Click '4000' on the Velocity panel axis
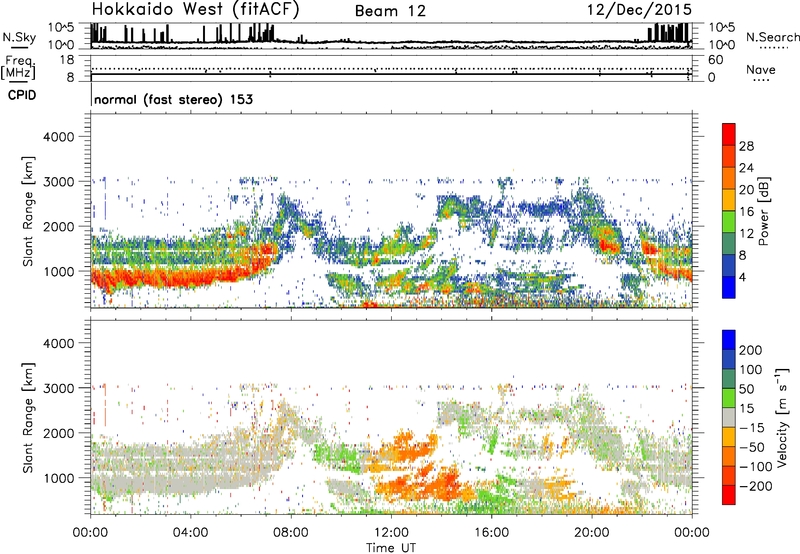Screen dimensions: 800x554 pyautogui.click(x=58, y=343)
